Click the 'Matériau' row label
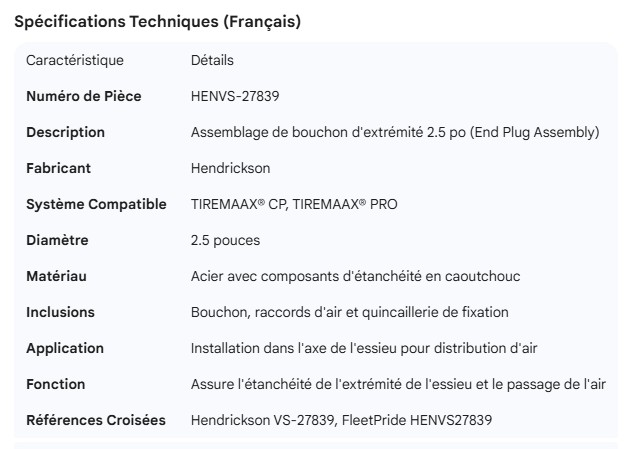Viewport: 625px width, 449px height. [56, 276]
